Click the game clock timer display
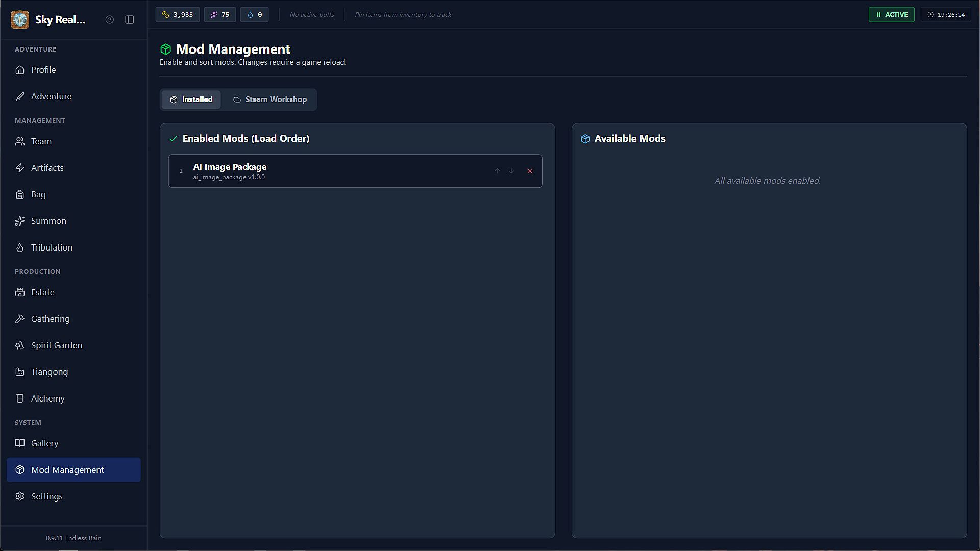The width and height of the screenshot is (980, 551). [x=946, y=15]
